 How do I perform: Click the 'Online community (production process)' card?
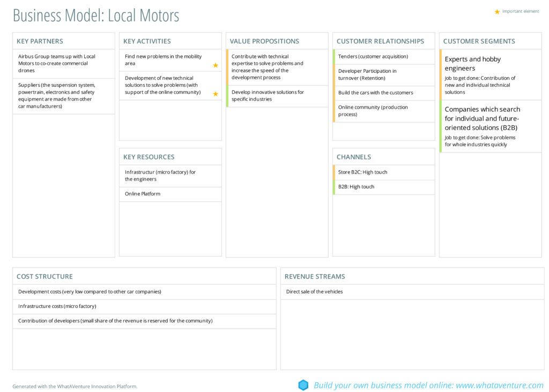[384, 111]
